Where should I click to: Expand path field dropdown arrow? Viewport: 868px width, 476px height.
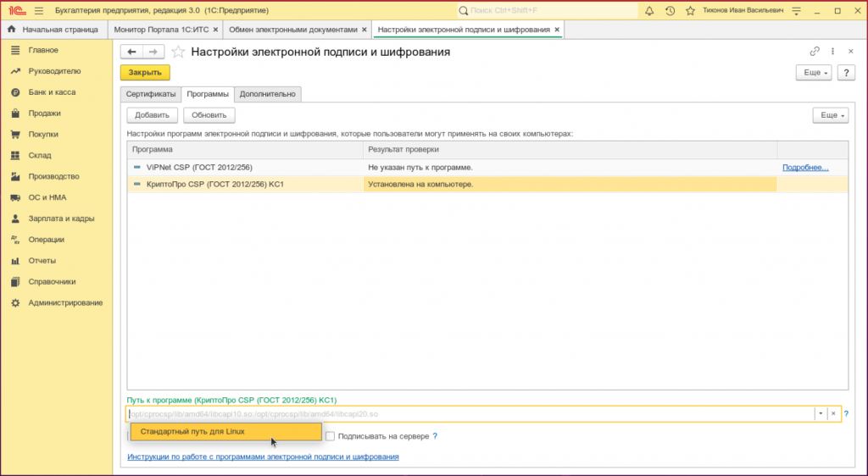click(821, 413)
